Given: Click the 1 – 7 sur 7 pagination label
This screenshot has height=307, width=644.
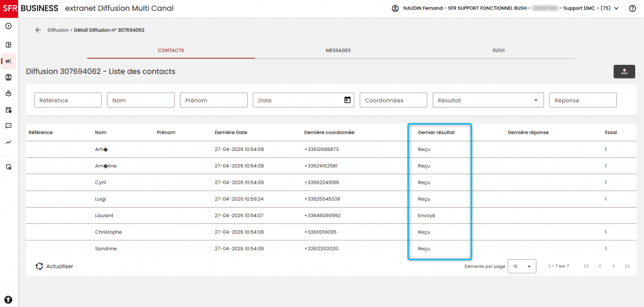Looking at the screenshot, I should click(558, 266).
